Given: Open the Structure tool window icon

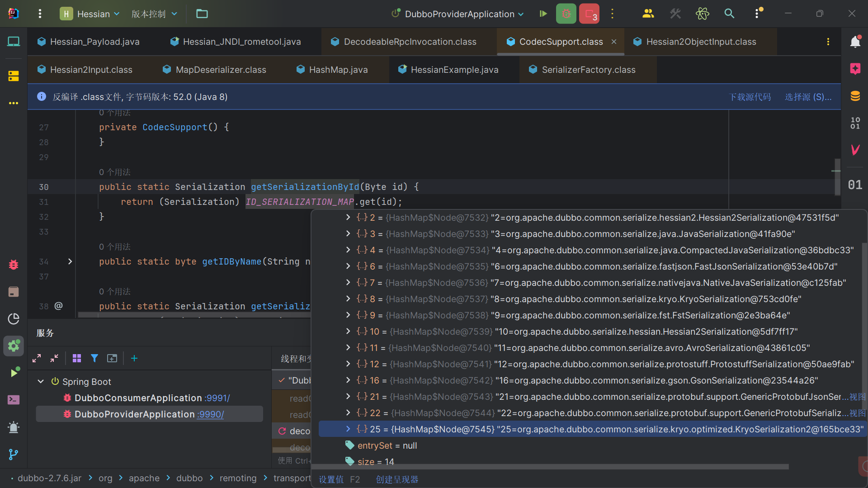Looking at the screenshot, I should coord(14,76).
